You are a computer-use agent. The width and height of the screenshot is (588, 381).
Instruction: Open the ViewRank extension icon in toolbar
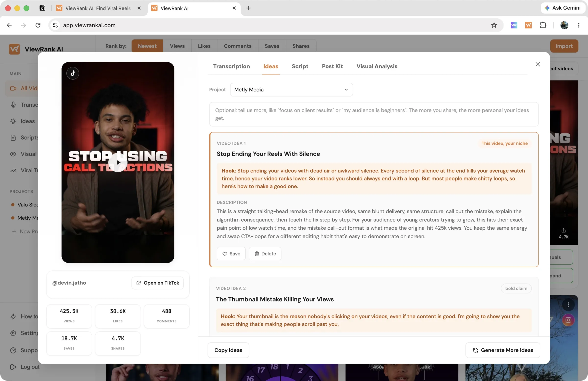point(528,25)
